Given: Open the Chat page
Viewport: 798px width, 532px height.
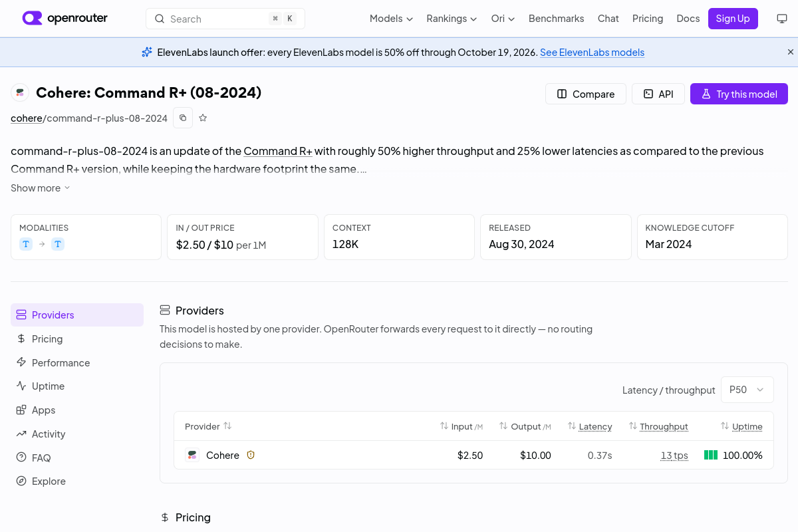Looking at the screenshot, I should tap(608, 19).
